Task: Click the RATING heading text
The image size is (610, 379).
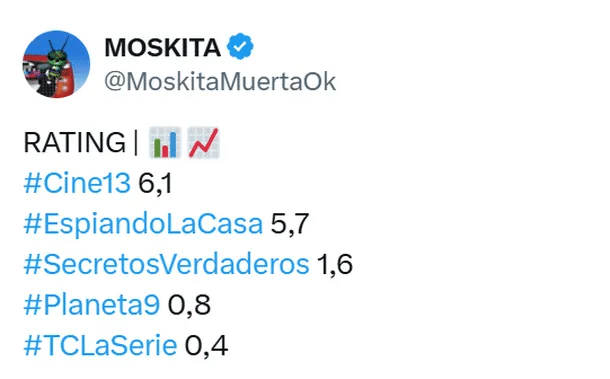Action: [75, 142]
